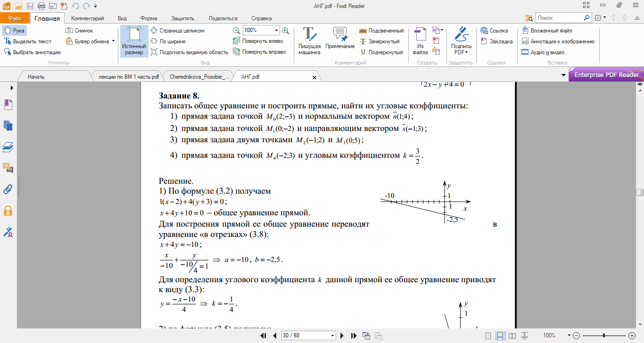Add a Примечание note

point(340,39)
